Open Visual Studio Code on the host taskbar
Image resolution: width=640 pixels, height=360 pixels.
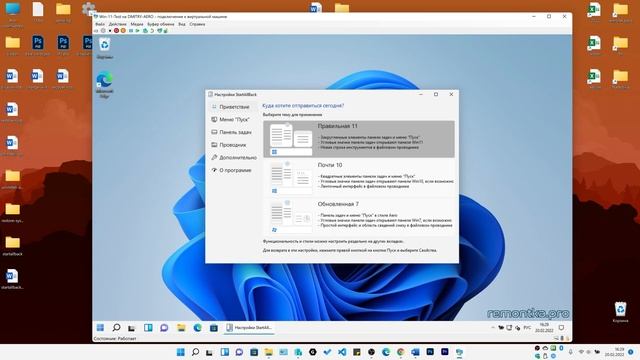click(x=342, y=352)
